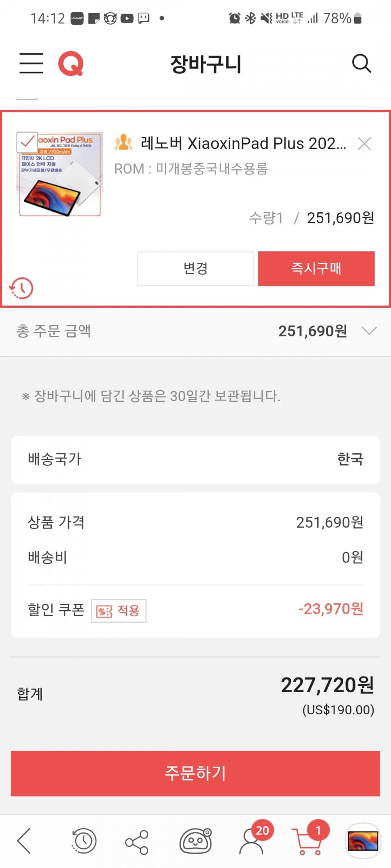This screenshot has width=391, height=868.
Task: Go back with the left arrow icon
Action: click(x=24, y=841)
